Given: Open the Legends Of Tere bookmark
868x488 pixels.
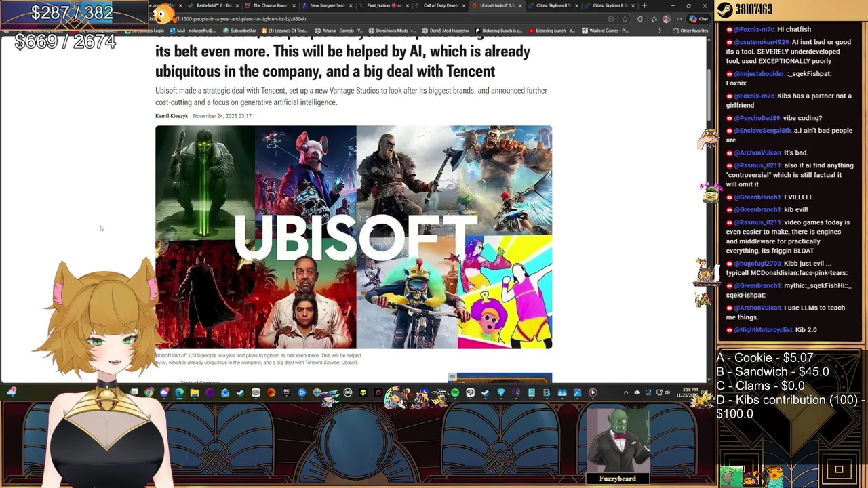Looking at the screenshot, I should click(285, 30).
